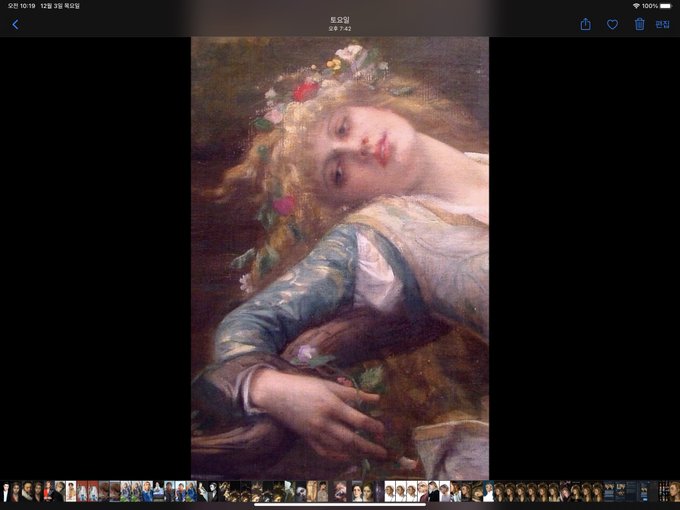Tap the 편집 edit button
Screen dimensions: 680x510
[662, 24]
